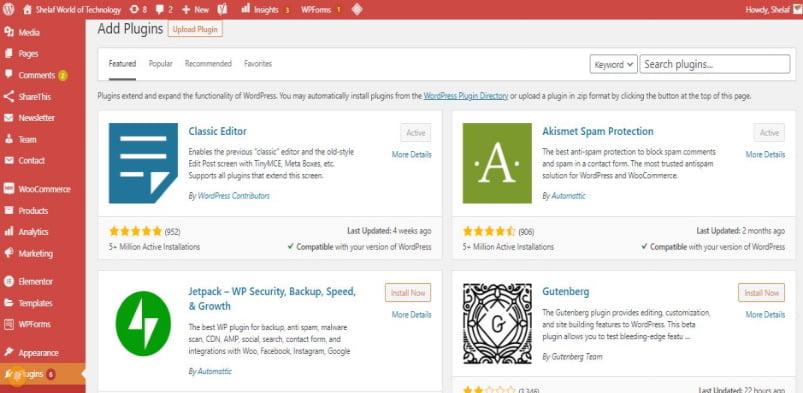Click the plus New icon
This screenshot has height=393, width=803.
186,9
